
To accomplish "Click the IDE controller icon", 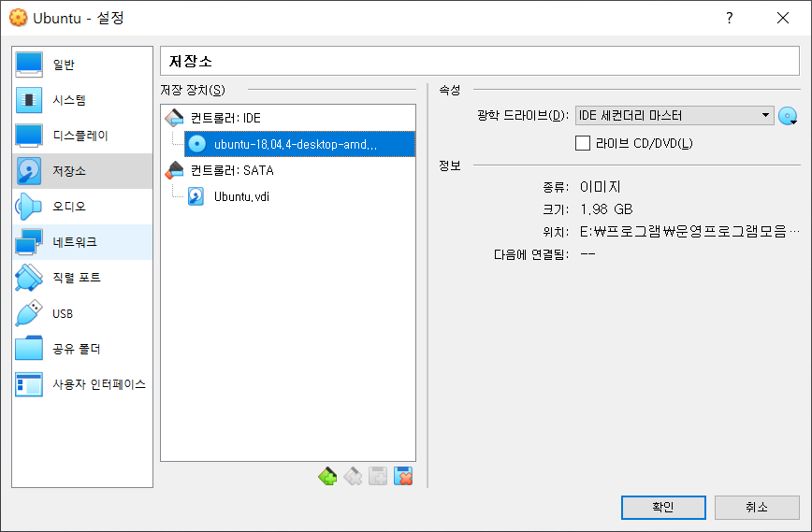I will point(174,118).
